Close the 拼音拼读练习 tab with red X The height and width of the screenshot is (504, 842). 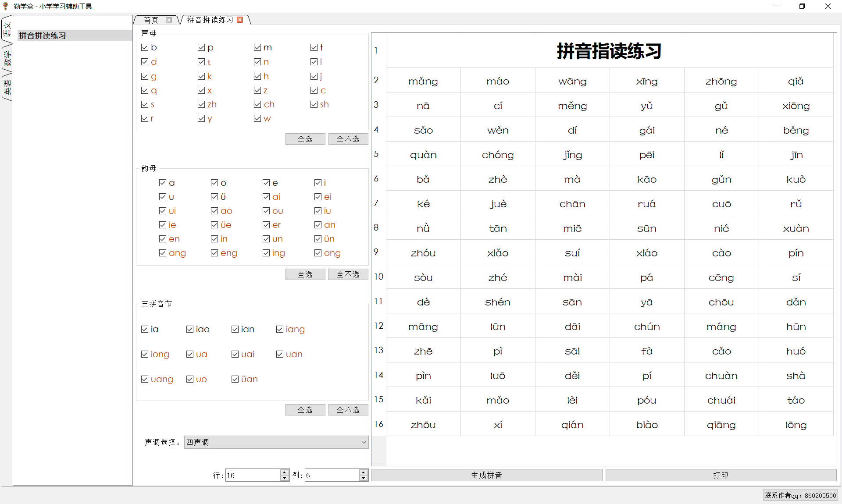240,20
